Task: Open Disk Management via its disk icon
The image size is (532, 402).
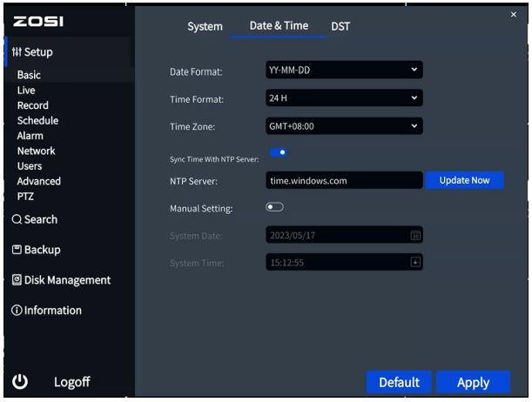Action: coord(17,280)
